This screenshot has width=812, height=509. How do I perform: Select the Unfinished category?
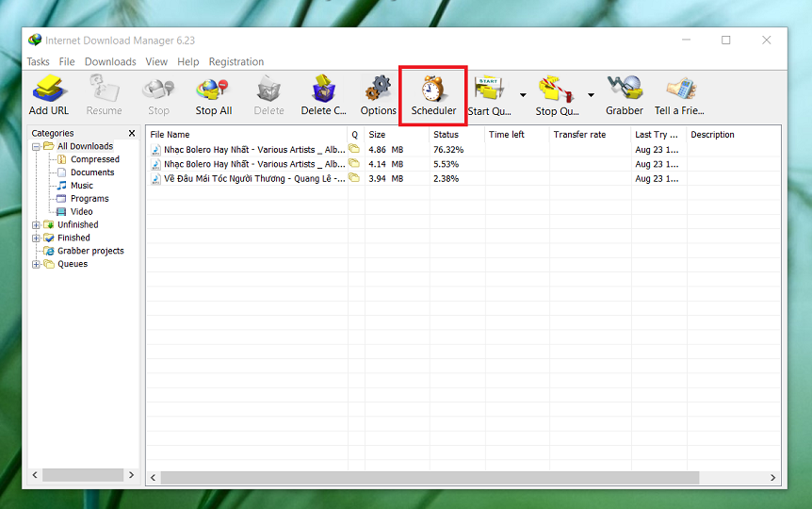[77, 224]
